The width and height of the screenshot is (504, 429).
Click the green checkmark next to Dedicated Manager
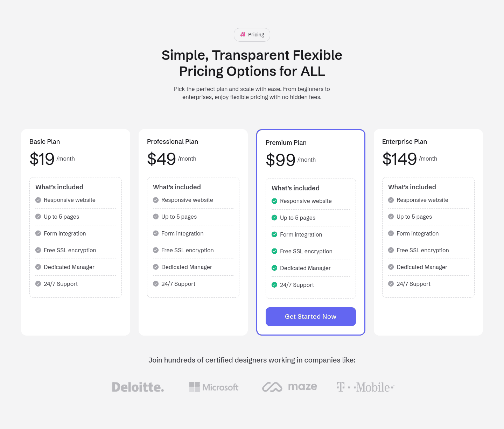point(274,268)
